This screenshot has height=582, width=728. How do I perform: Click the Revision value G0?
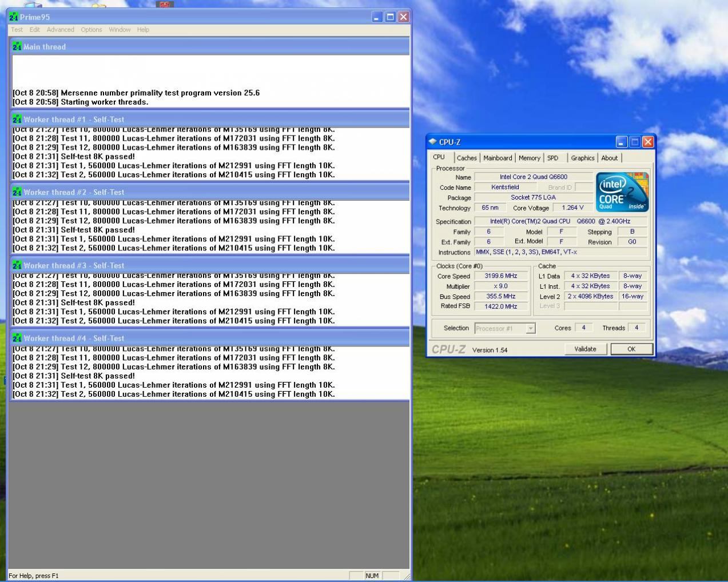coord(632,242)
